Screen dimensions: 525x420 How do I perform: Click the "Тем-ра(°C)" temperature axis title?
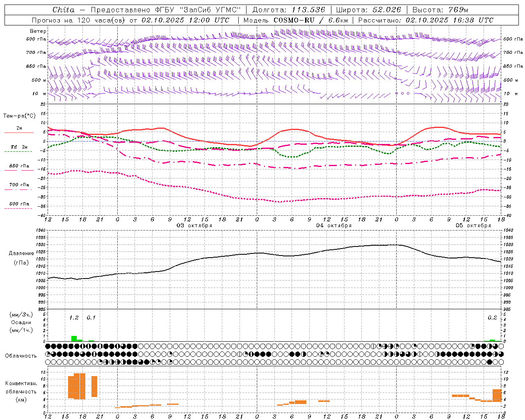(x=19, y=116)
